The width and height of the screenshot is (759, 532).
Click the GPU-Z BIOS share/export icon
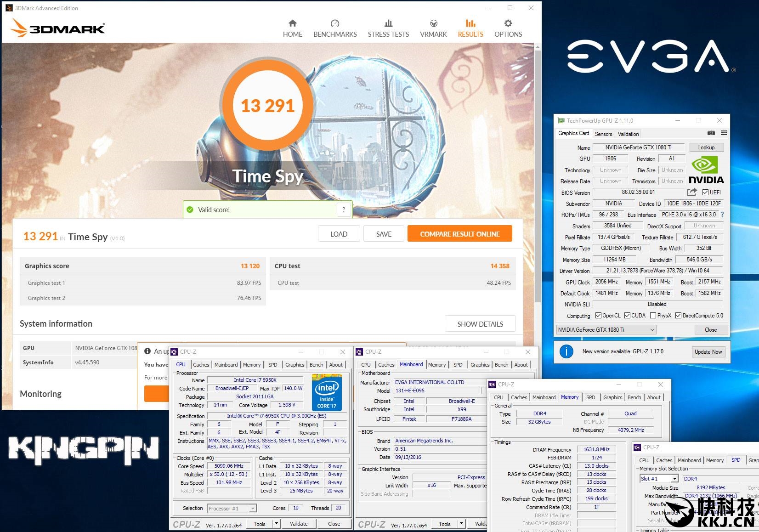click(692, 192)
